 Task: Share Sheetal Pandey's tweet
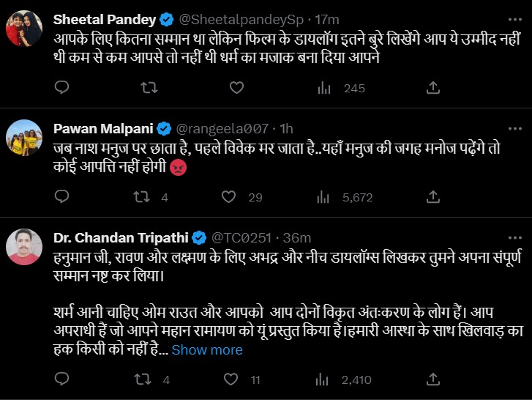[433, 88]
